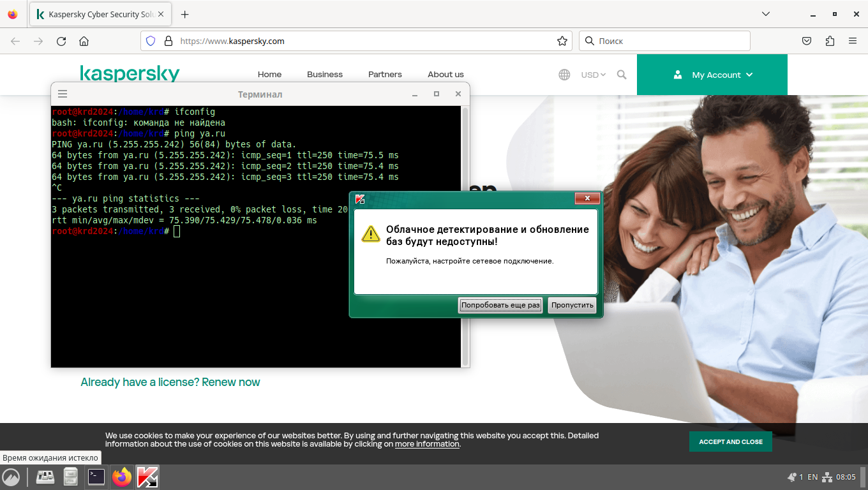Open the browser home page icon
Viewport: 868px width, 490px height.
[x=84, y=41]
